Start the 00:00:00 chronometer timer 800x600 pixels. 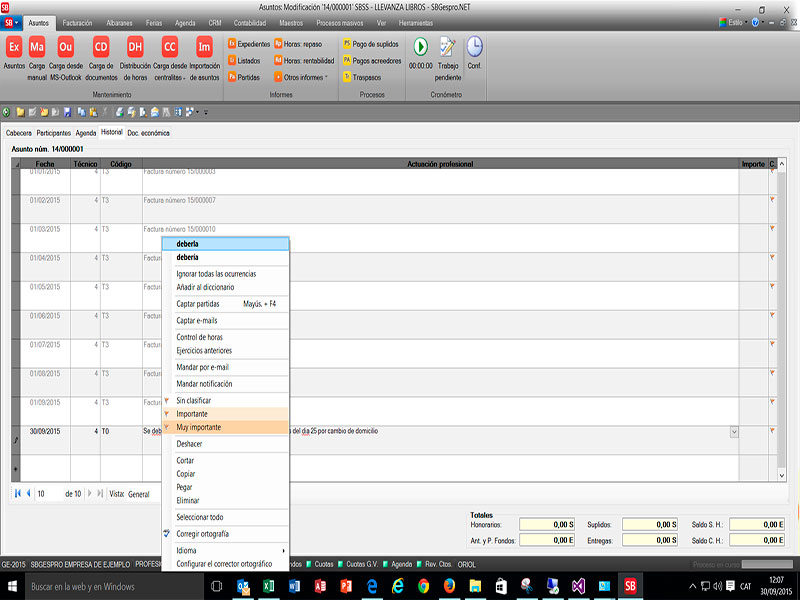420,46
